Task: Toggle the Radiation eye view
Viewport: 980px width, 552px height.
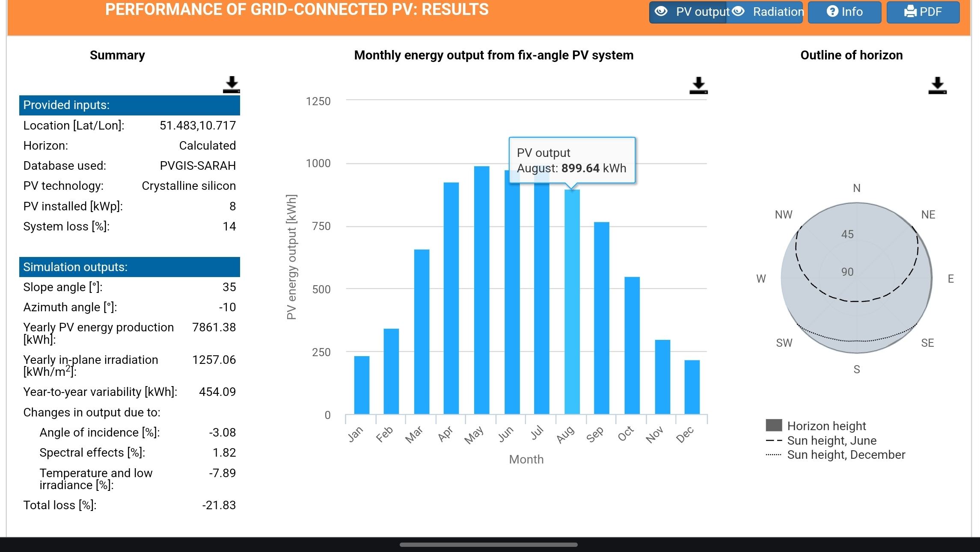Action: [x=765, y=12]
